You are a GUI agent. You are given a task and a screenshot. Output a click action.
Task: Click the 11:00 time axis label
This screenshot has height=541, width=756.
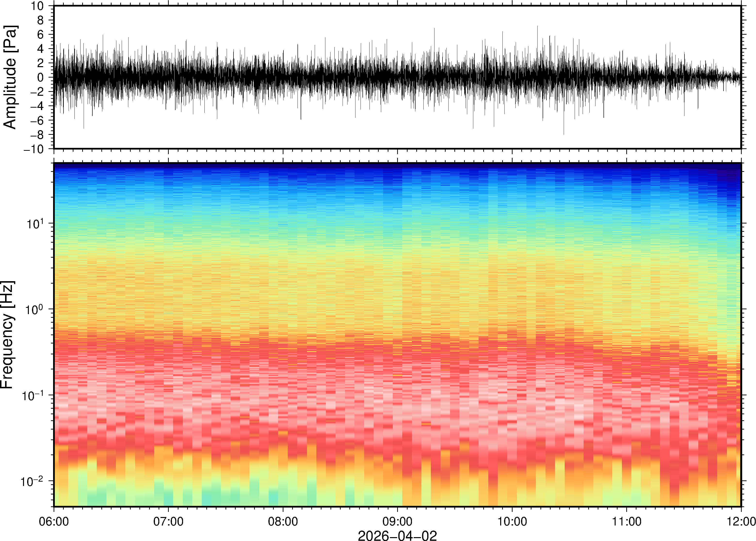click(x=627, y=521)
